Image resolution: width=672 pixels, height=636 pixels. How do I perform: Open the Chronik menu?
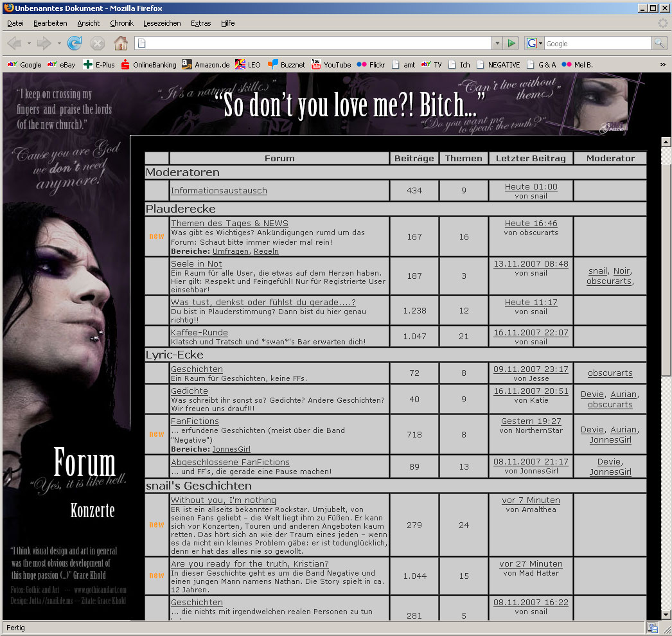coord(121,23)
